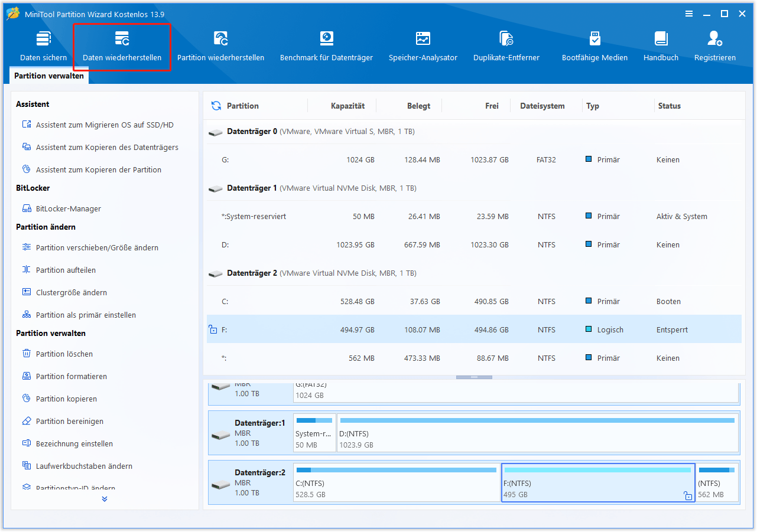Launch Duplikate-Entferner
This screenshot has height=532, width=757.
506,47
